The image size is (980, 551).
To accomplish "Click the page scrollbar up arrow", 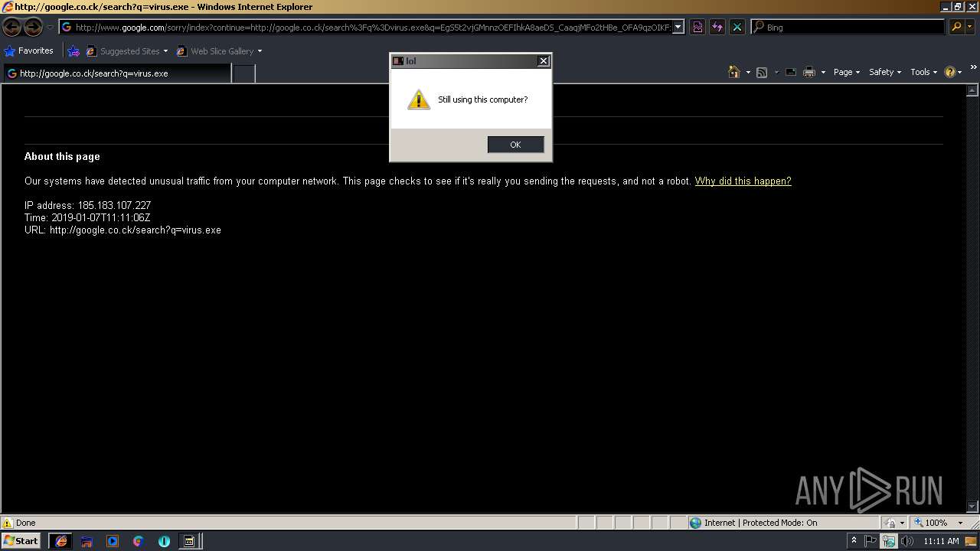I will pos(973,90).
